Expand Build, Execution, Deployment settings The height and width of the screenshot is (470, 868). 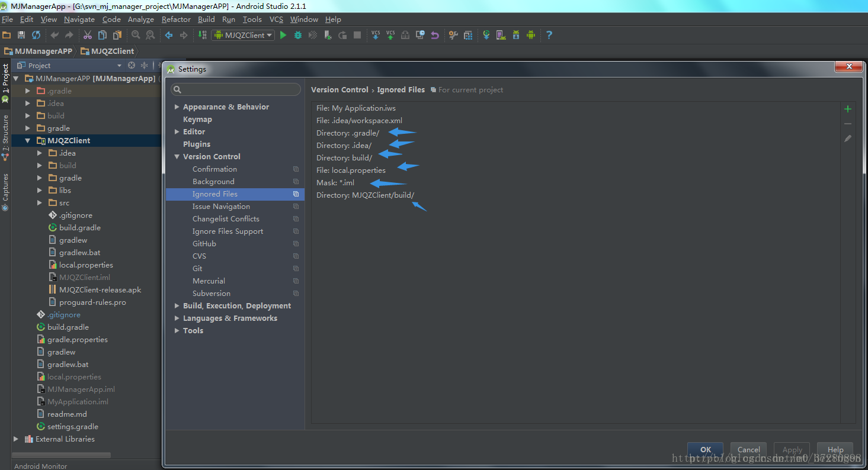coord(177,306)
